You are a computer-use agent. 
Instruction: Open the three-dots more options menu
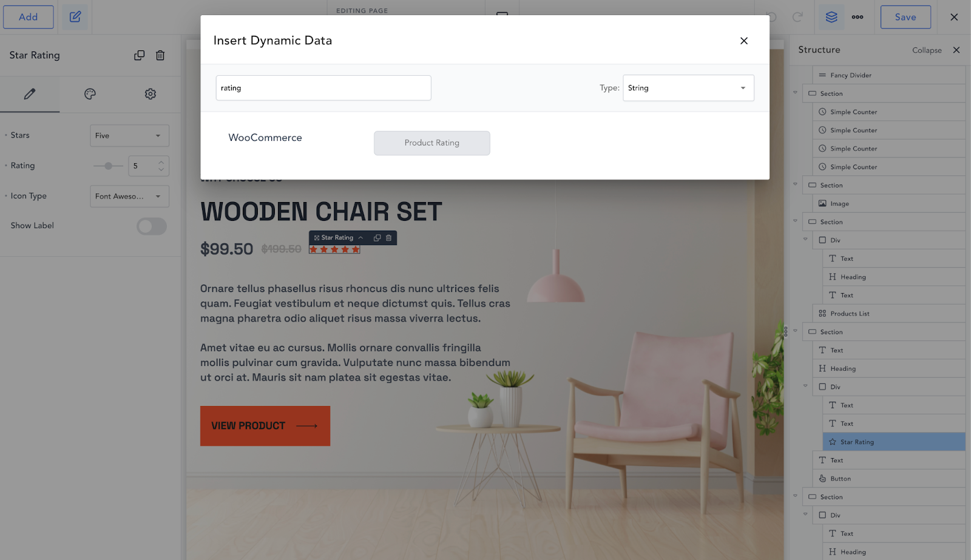pos(858,17)
